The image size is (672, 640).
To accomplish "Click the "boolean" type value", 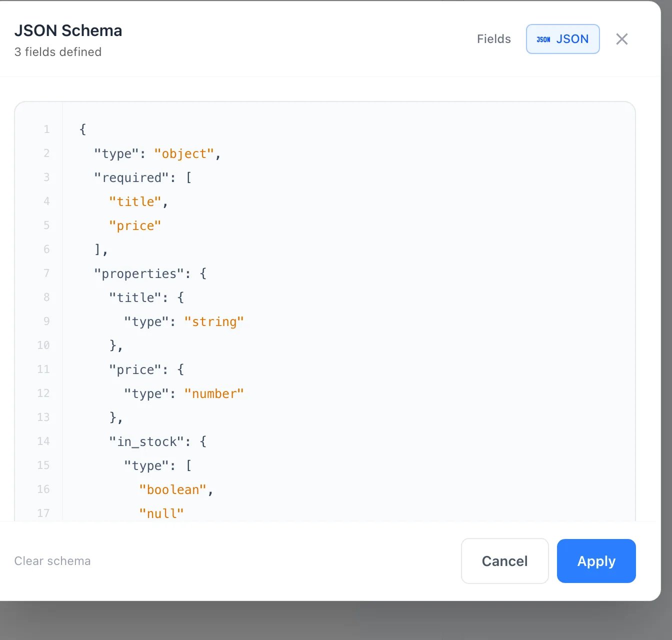I will pos(172,489).
